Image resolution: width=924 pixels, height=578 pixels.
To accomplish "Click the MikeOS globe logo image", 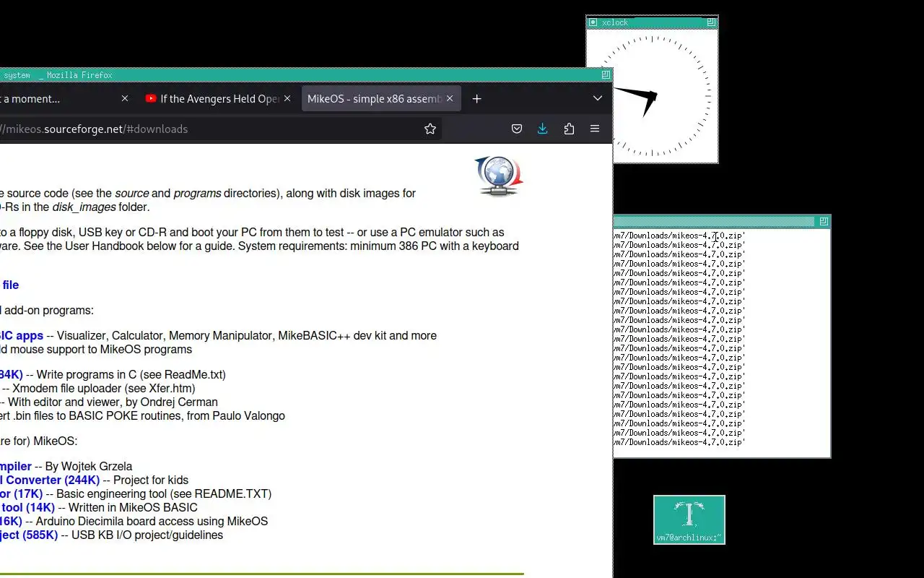I will pyautogui.click(x=499, y=176).
